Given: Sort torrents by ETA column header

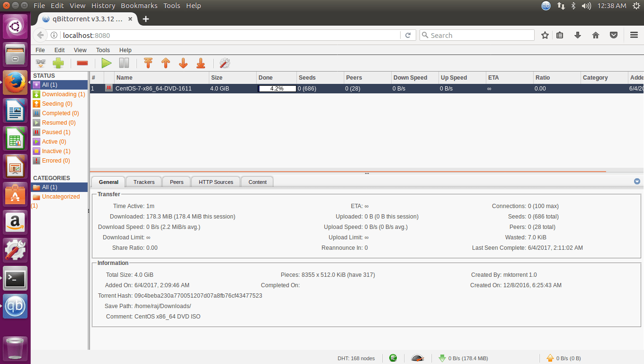Looking at the screenshot, I should pyautogui.click(x=510, y=78).
